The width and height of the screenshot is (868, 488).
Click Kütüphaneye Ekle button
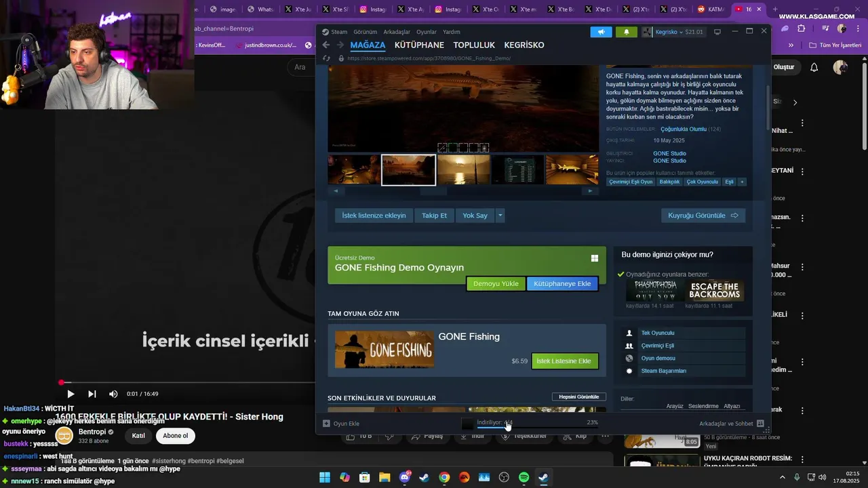click(x=562, y=283)
